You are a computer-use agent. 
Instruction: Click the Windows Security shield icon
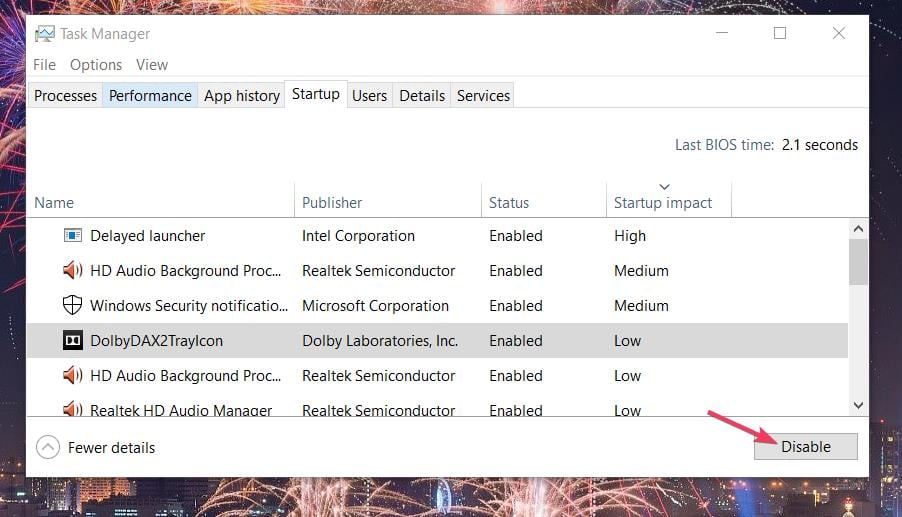click(x=72, y=305)
